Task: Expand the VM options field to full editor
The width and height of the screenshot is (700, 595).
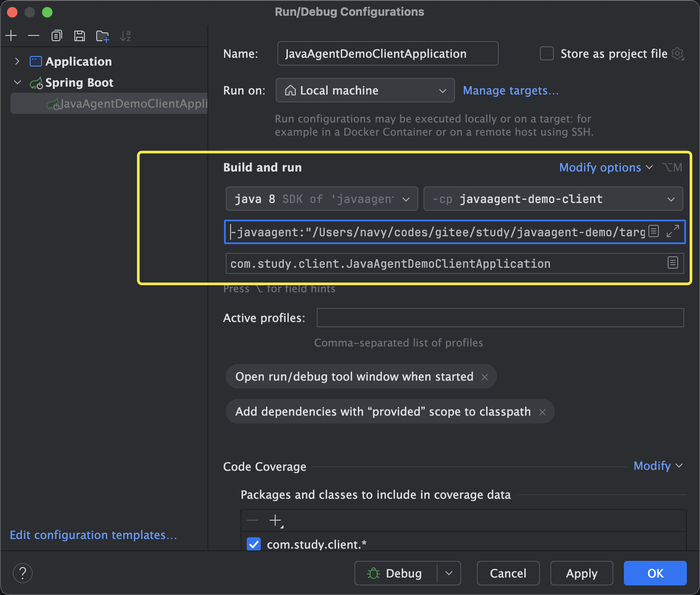Action: 673,231
